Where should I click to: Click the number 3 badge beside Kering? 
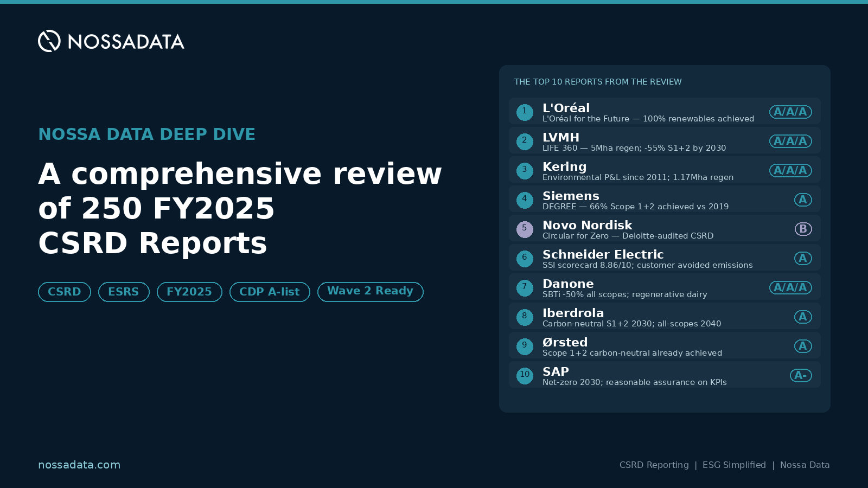coord(525,171)
